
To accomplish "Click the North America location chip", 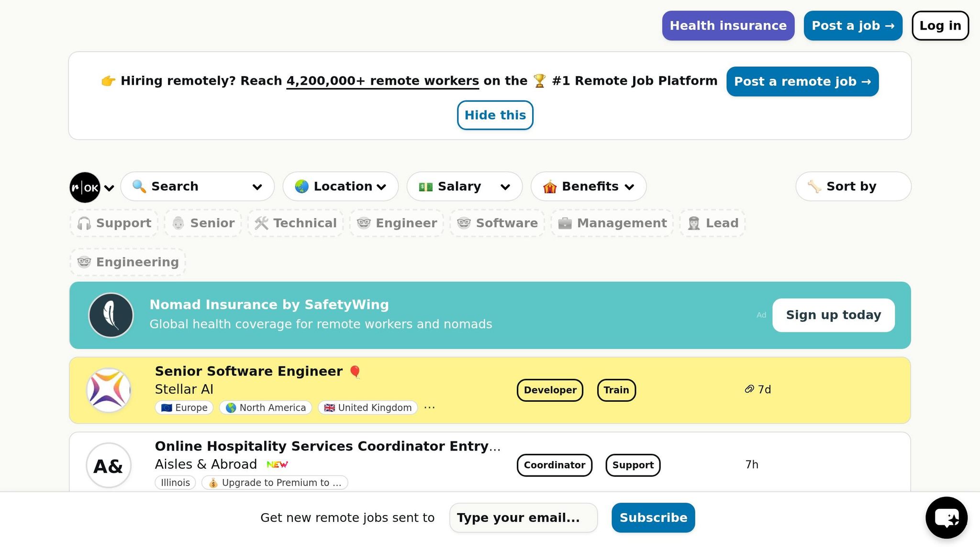I will 266,408.
